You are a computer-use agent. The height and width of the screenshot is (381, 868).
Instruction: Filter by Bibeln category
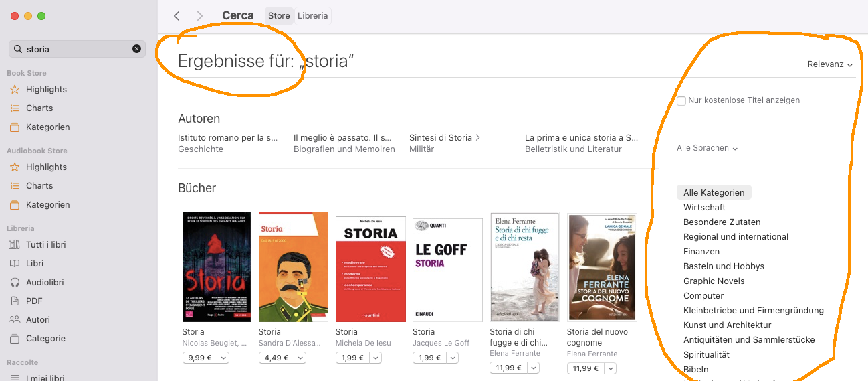coord(696,369)
